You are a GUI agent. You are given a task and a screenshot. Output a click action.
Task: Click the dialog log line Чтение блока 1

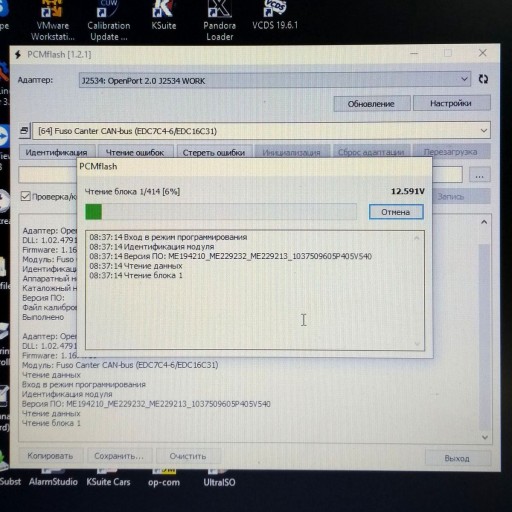pyautogui.click(x=136, y=275)
